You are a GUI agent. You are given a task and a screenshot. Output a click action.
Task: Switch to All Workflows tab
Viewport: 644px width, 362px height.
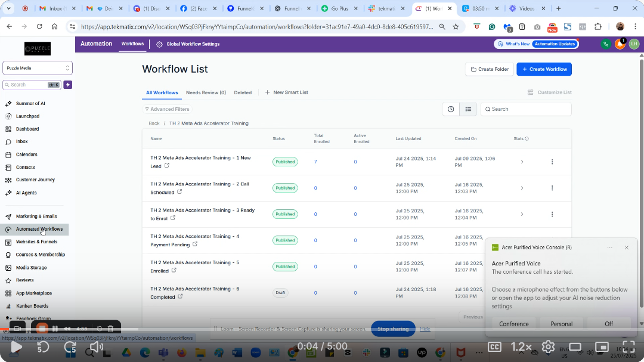tap(162, 93)
